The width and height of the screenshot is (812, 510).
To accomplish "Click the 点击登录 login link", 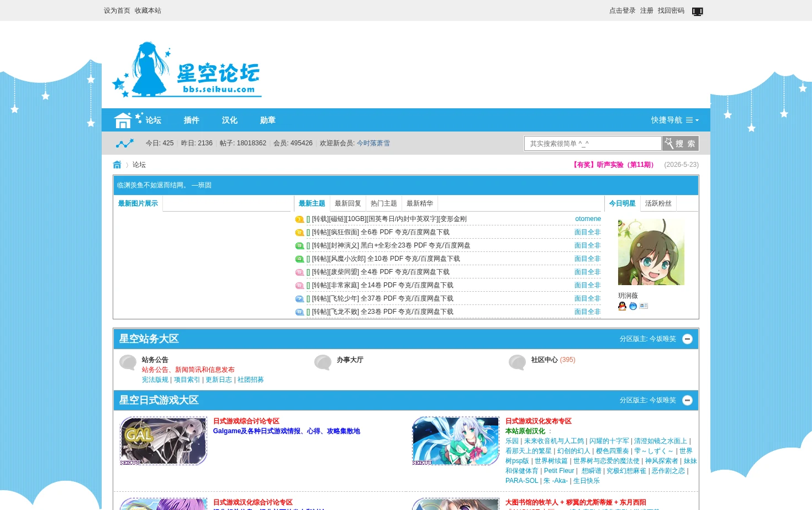I will [623, 10].
